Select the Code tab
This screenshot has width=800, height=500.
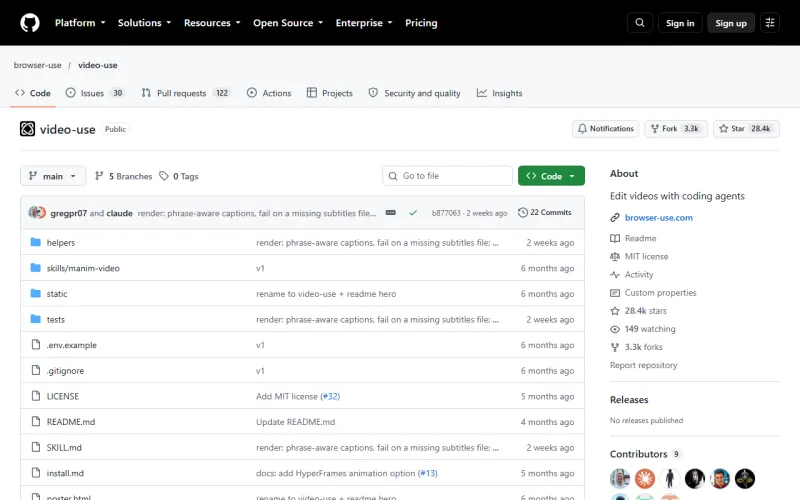33,93
